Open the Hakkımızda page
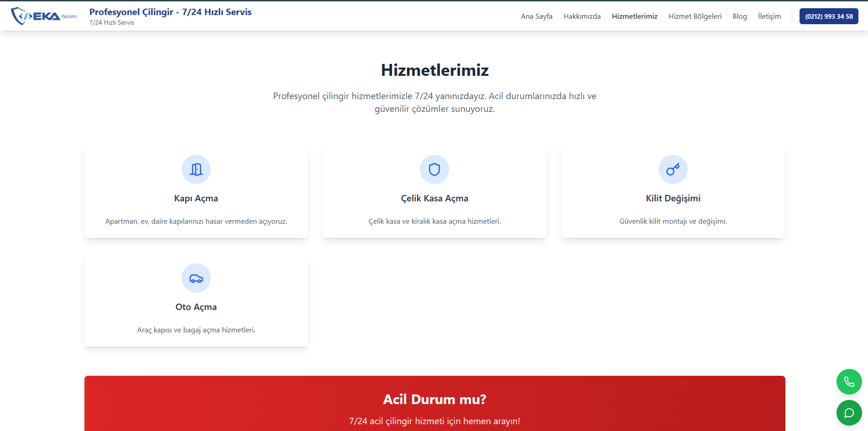868x431 pixels. (582, 16)
